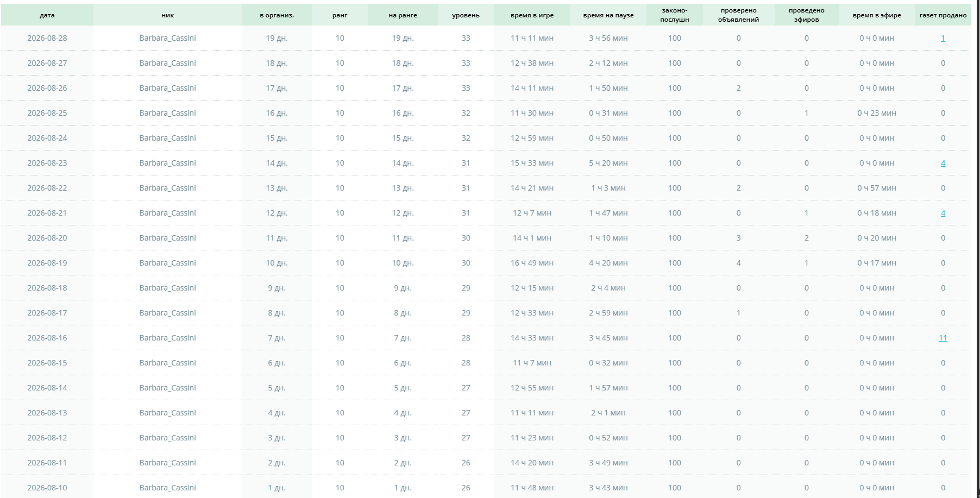Click the время в эфире header
The image size is (980, 498).
(x=877, y=15)
